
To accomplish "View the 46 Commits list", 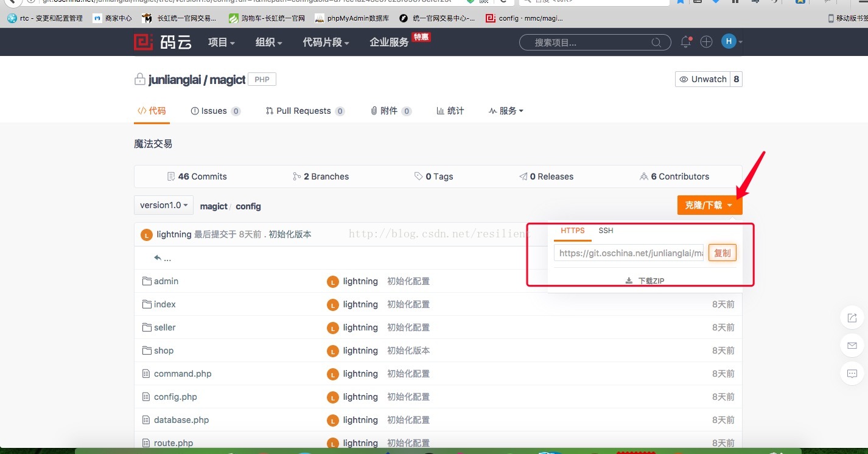I will [x=197, y=176].
